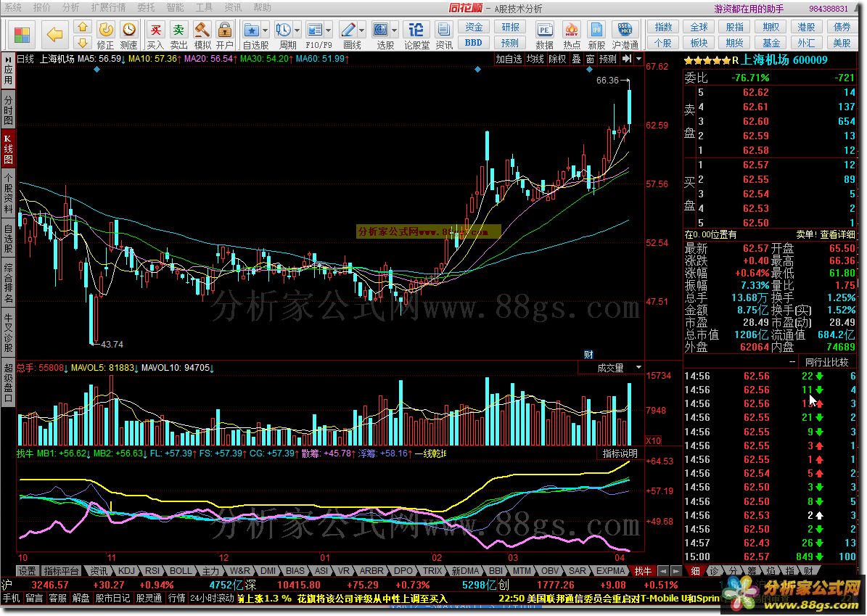Expand the 自选股 dropdown arrow
867x616 pixels.
265,30
